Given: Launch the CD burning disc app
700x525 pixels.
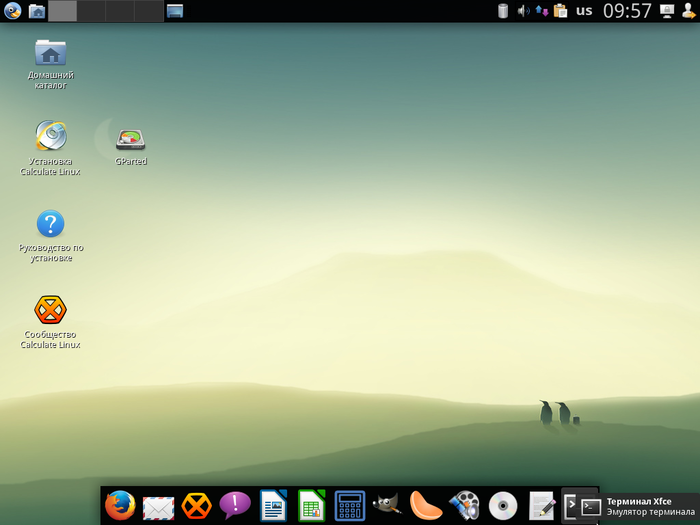Looking at the screenshot, I should 503,506.
